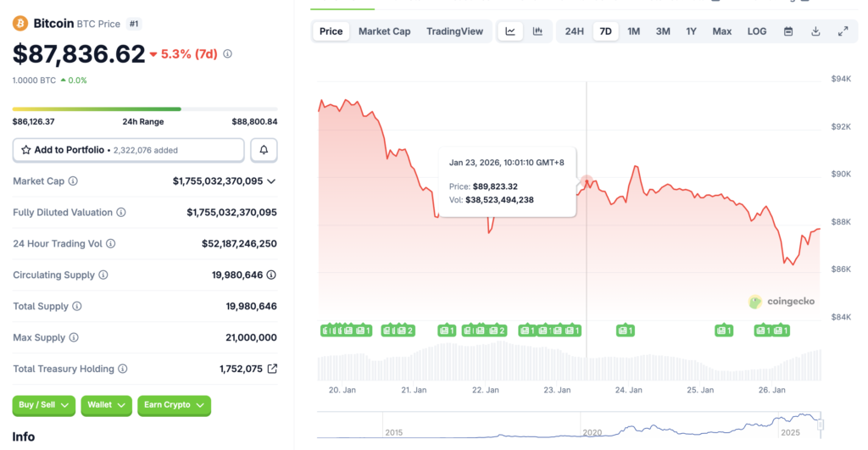
Task: Switch to the TradingView tab
Action: [454, 31]
